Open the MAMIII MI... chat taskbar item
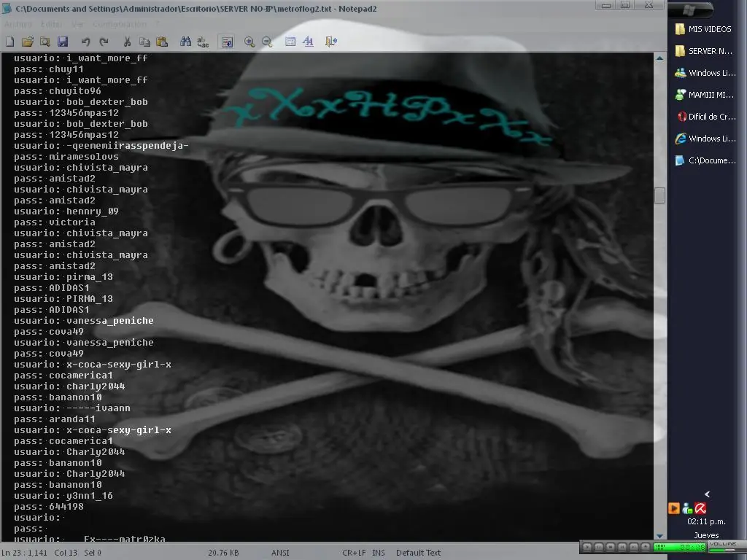 coord(705,95)
